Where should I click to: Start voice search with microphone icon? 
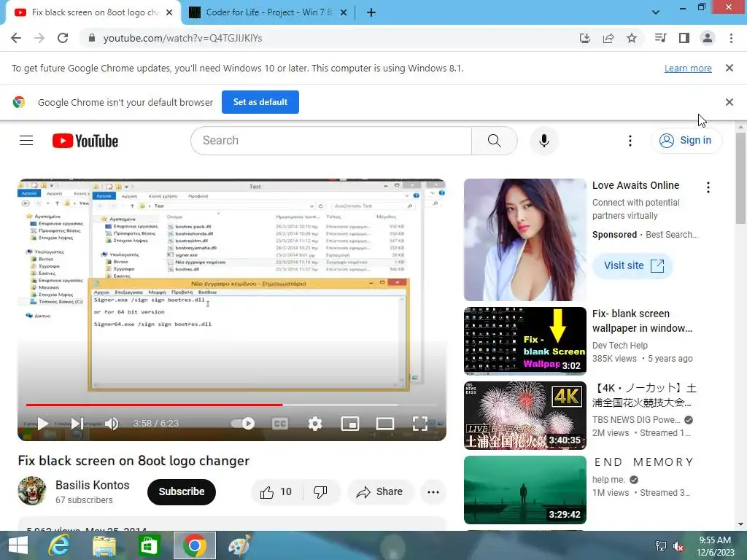[543, 141]
